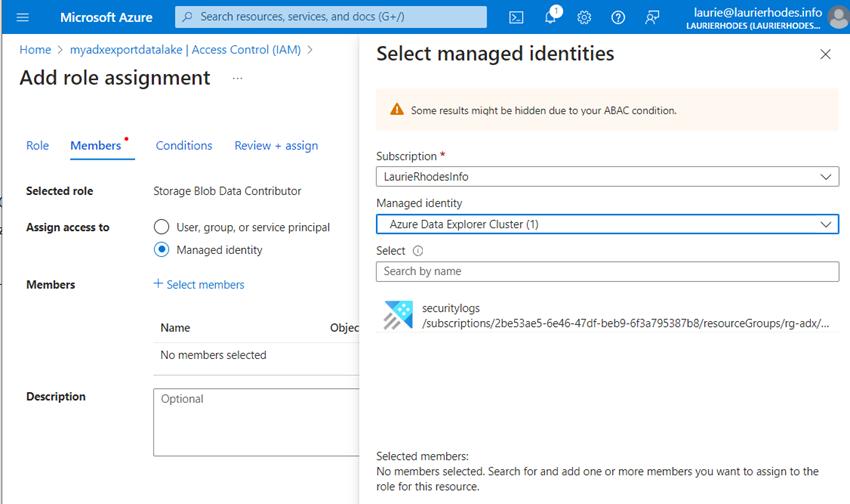Screen dimensions: 850x504
Task: Click the ABAC warning triangle icon
Action: [397, 109]
